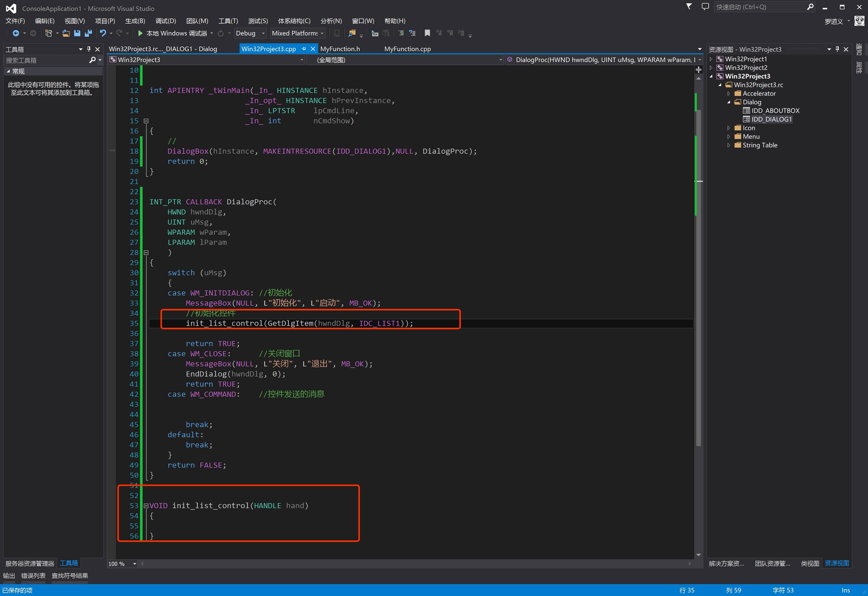Open the Debug configuration dropdown
This screenshot has width=868, height=596.
click(263, 33)
